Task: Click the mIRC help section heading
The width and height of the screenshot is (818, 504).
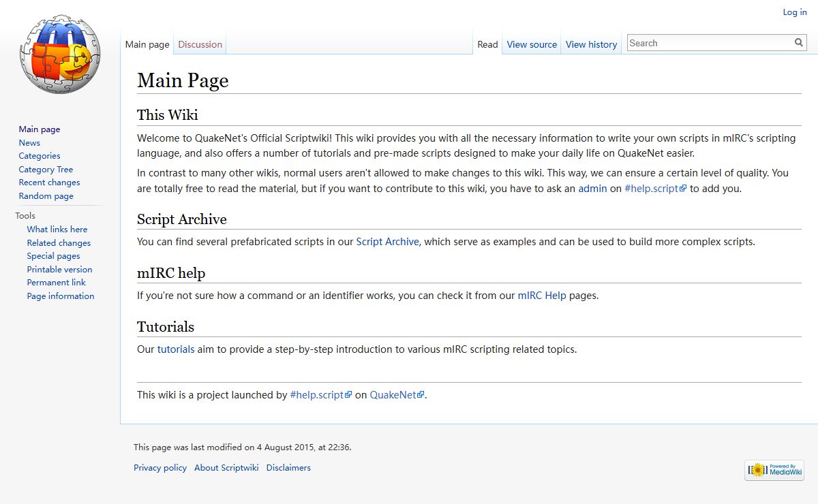Action: [171, 273]
